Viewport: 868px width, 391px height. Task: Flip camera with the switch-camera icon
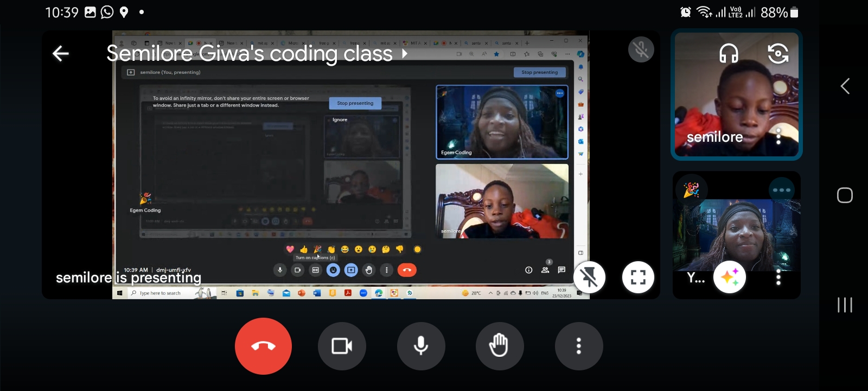coord(778,53)
